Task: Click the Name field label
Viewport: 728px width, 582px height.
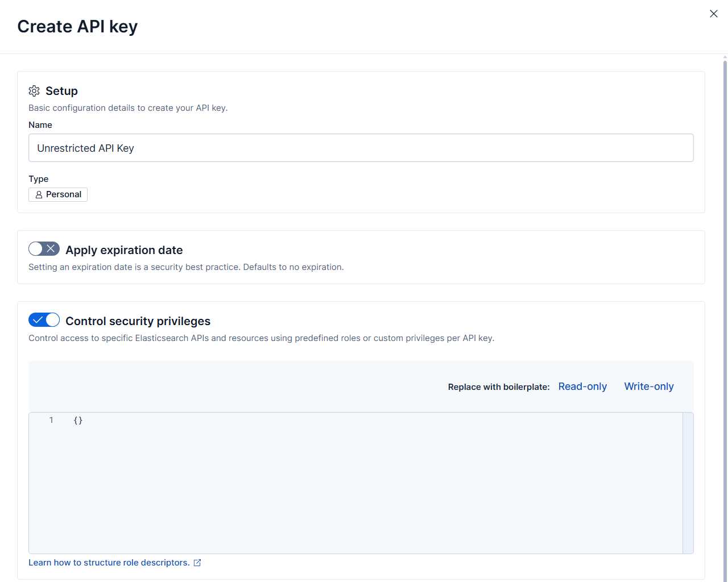Action: (x=40, y=125)
